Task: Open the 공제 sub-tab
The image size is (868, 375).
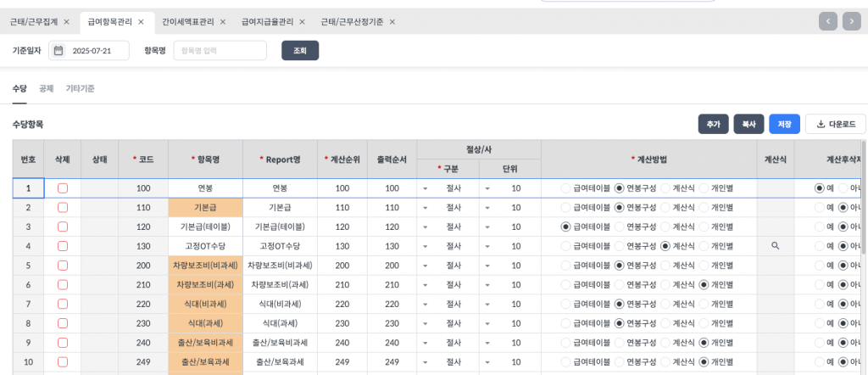Action: (46, 88)
